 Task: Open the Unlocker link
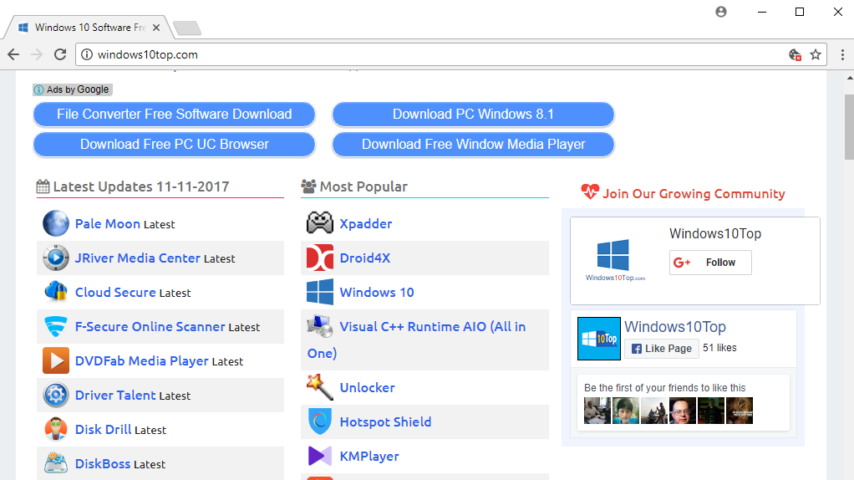point(367,387)
